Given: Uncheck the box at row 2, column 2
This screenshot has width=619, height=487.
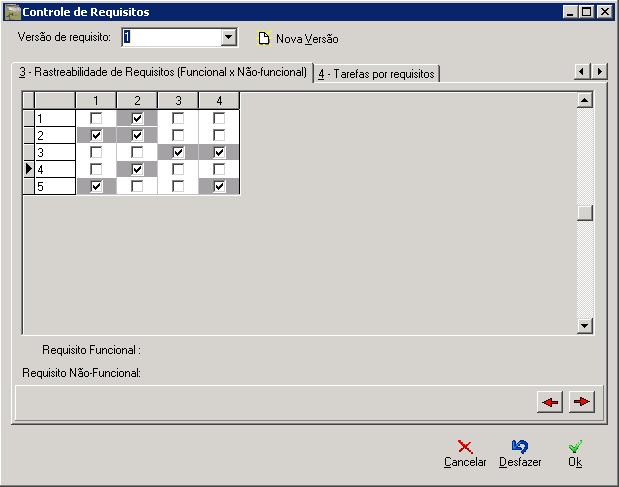Looking at the screenshot, I should pos(137,135).
